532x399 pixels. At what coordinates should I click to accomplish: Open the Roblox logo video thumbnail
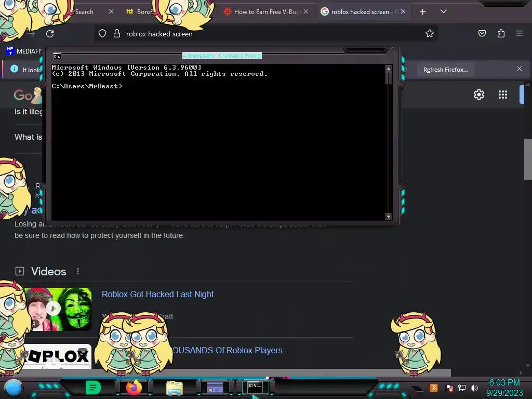(x=58, y=356)
